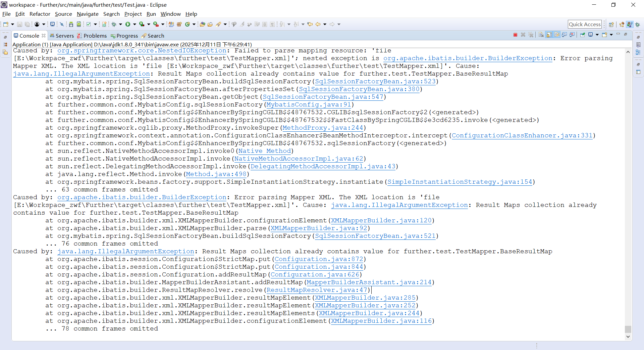Toggle scroll lock in the console
The image size is (644, 350).
click(549, 35)
